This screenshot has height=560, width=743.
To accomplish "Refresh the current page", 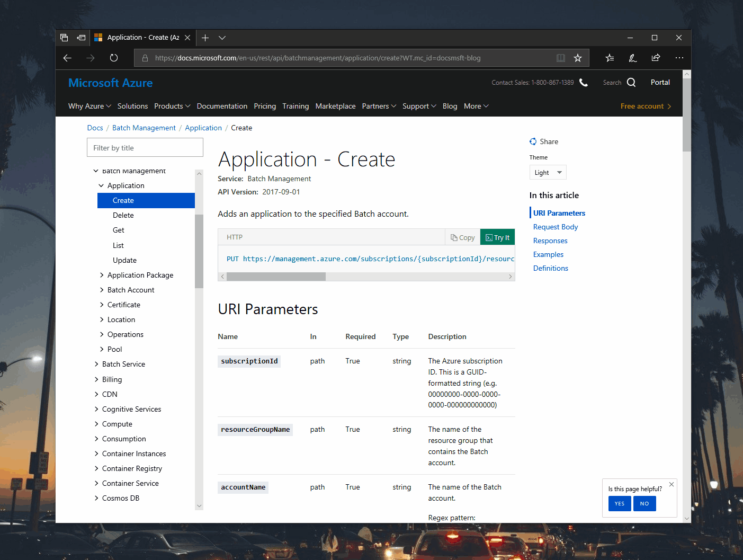I will point(114,58).
